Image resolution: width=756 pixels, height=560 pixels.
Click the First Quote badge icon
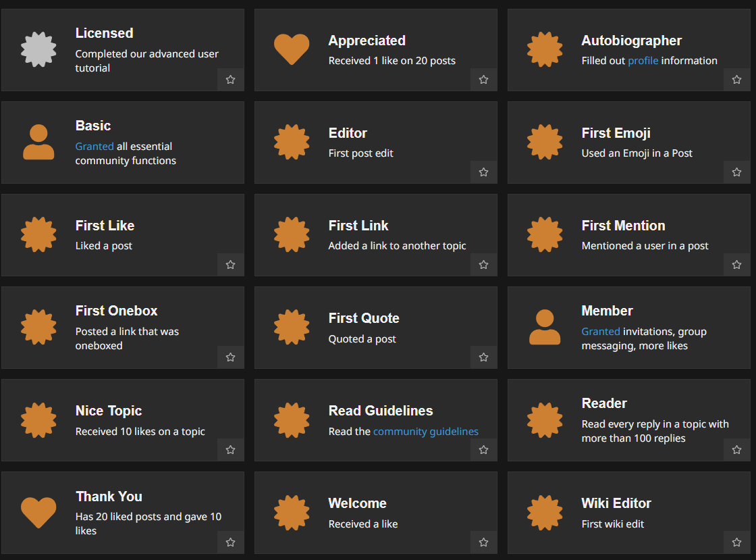[x=292, y=327]
